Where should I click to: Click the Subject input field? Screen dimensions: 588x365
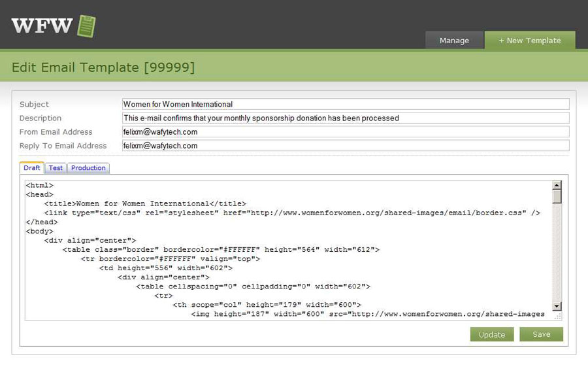point(346,104)
